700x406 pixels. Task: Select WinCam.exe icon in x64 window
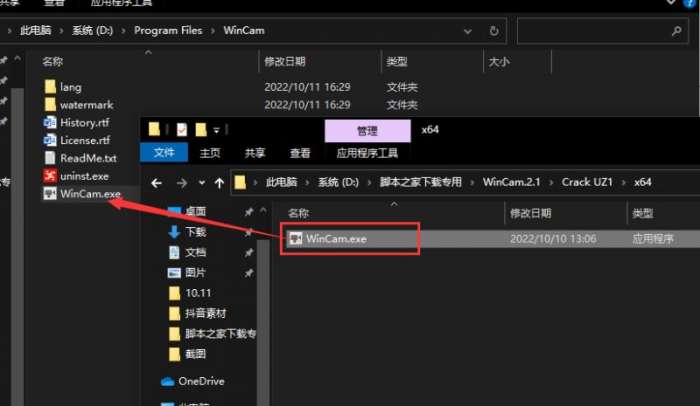pyautogui.click(x=296, y=239)
